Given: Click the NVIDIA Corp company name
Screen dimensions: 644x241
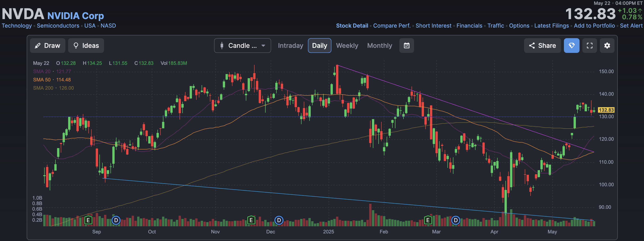Looking at the screenshot, I should click(75, 16).
